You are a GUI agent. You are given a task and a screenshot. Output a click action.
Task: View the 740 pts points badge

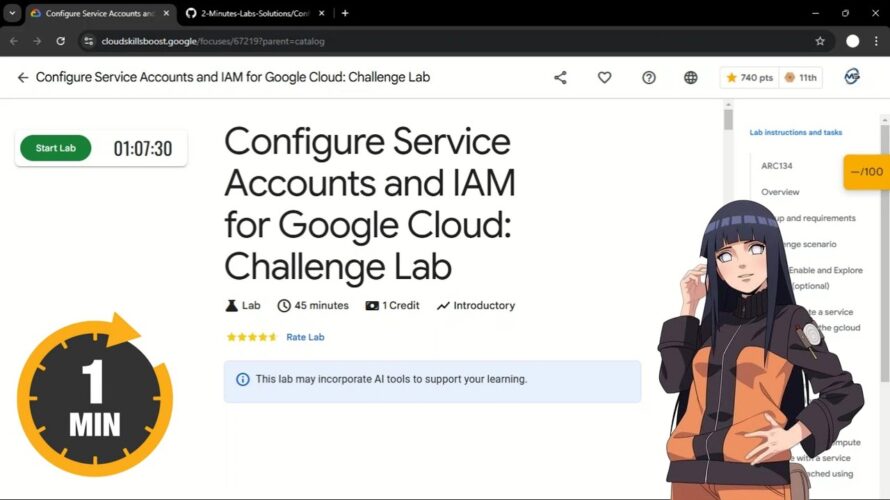(749, 77)
